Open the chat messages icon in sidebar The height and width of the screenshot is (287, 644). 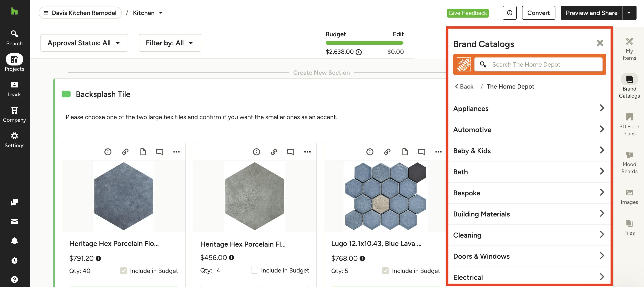tap(15, 202)
